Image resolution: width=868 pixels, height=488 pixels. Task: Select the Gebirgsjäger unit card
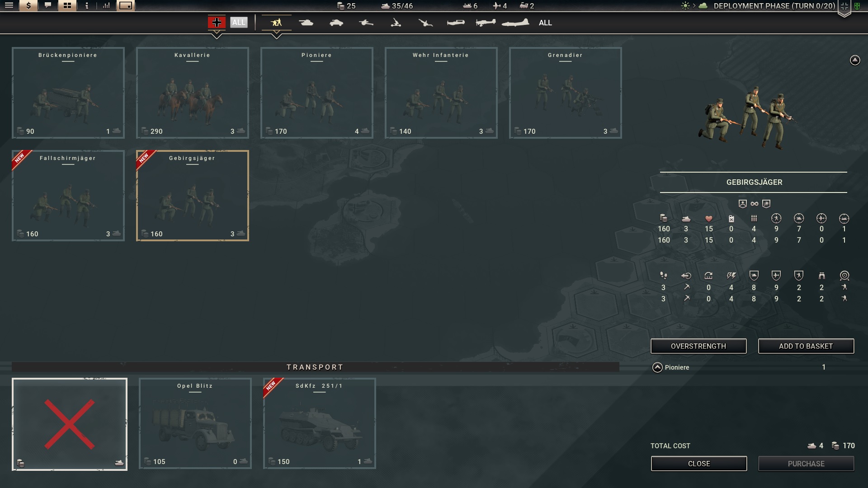(x=193, y=196)
